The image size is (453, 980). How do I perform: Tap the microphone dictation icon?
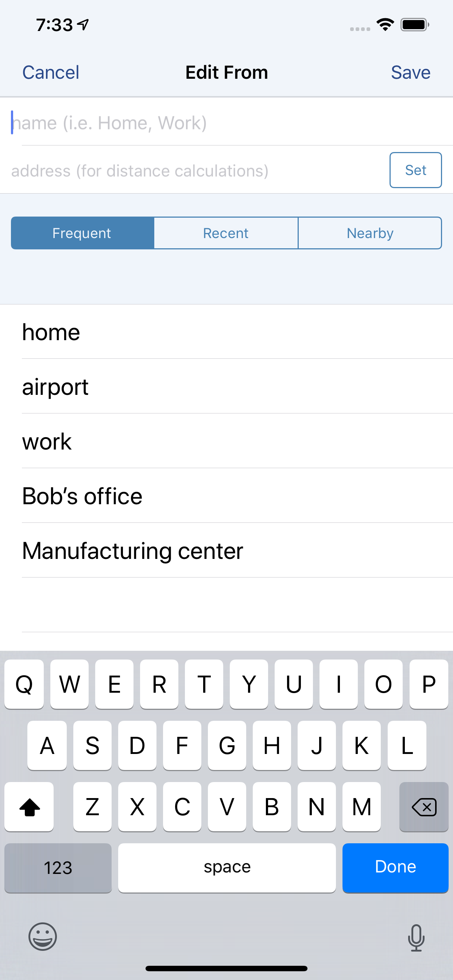click(x=416, y=938)
